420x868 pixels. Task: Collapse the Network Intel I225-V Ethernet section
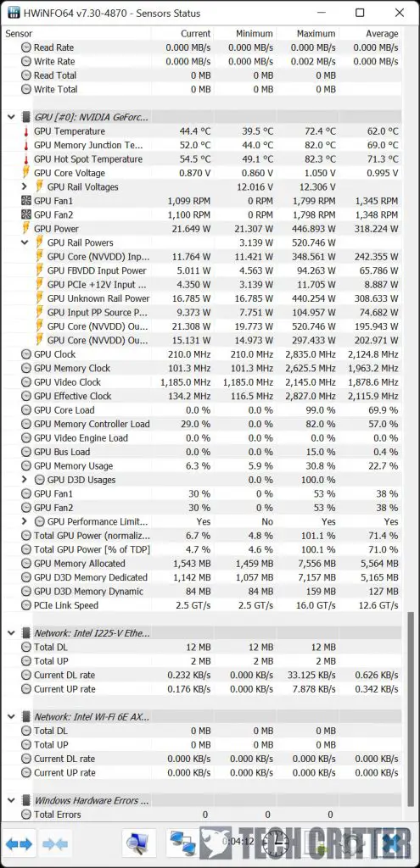click(11, 633)
